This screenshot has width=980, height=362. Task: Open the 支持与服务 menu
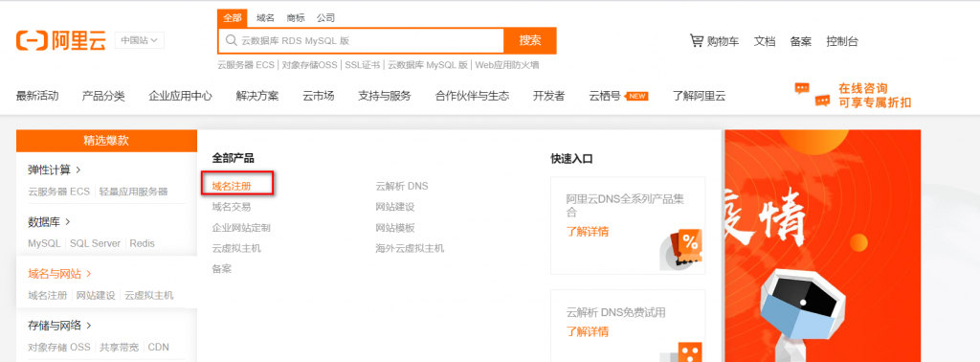(385, 96)
